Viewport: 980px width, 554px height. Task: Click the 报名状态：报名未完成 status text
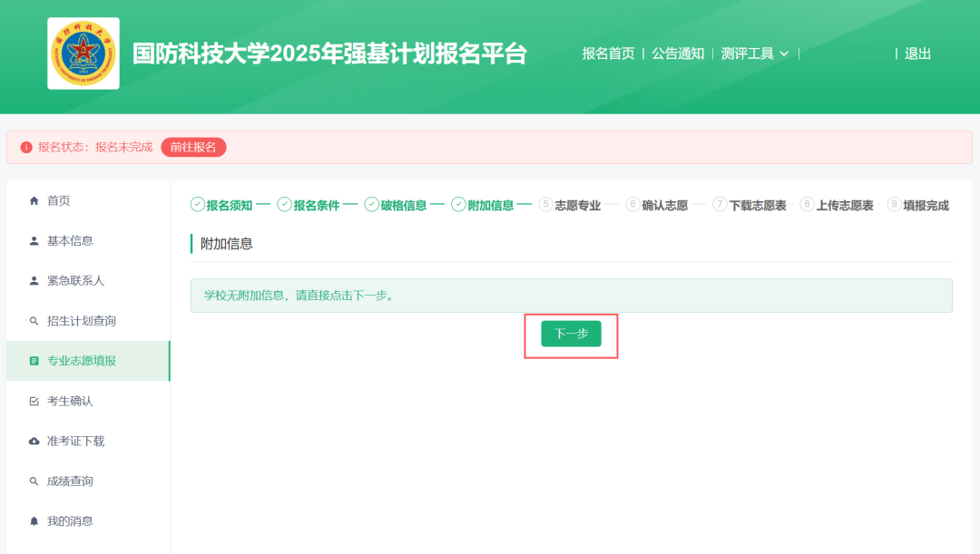[x=95, y=148]
